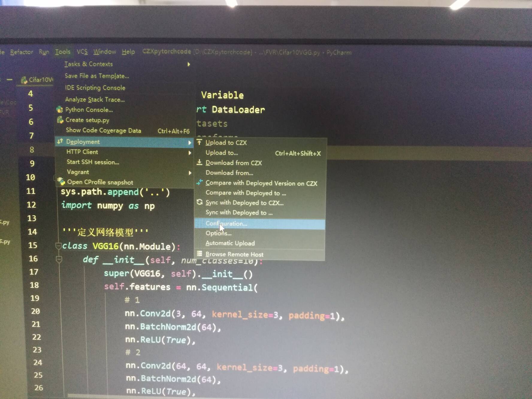Open the Tools menu
532x399 pixels.
point(63,52)
